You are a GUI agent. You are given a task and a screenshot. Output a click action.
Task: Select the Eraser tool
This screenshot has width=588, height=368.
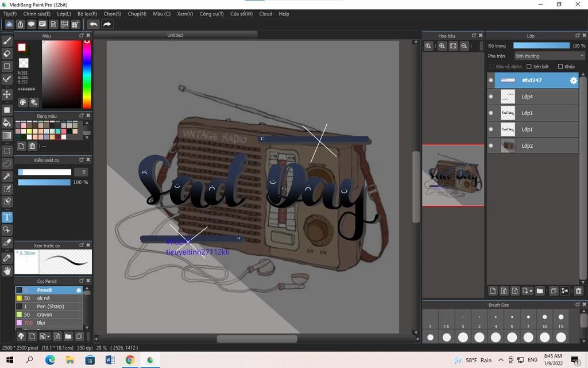click(x=7, y=53)
